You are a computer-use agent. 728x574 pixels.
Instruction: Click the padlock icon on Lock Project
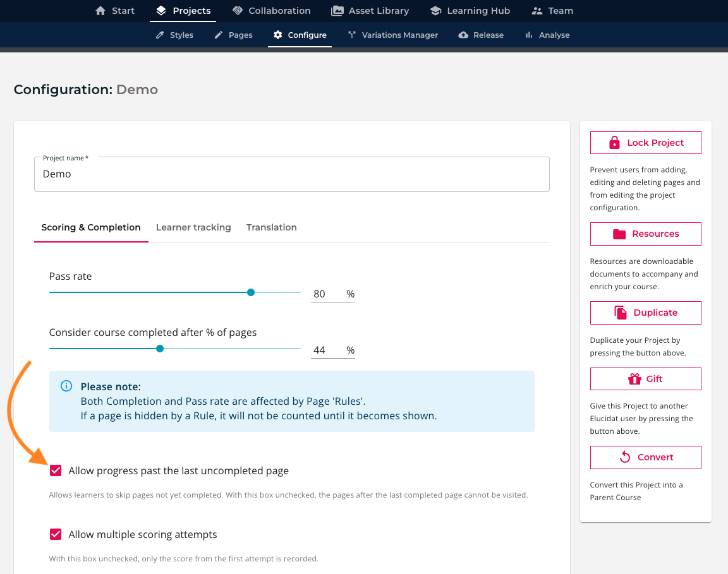coord(614,143)
